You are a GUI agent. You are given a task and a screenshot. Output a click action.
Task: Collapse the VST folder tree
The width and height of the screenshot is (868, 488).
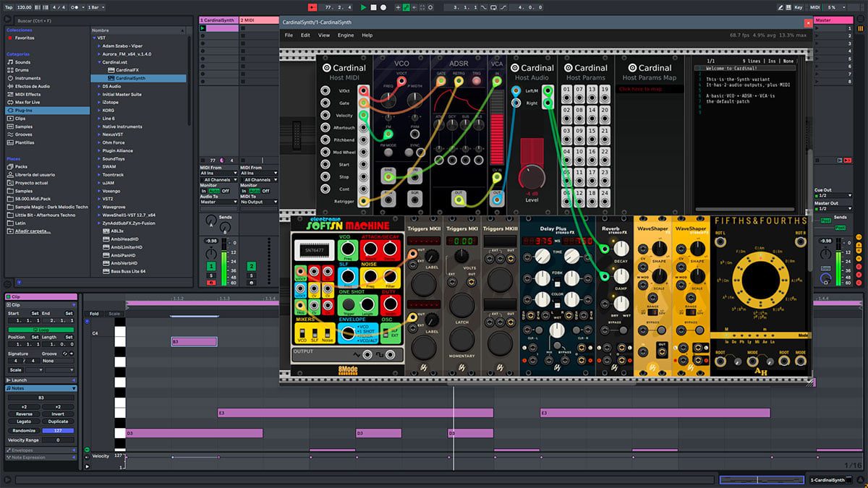point(94,38)
